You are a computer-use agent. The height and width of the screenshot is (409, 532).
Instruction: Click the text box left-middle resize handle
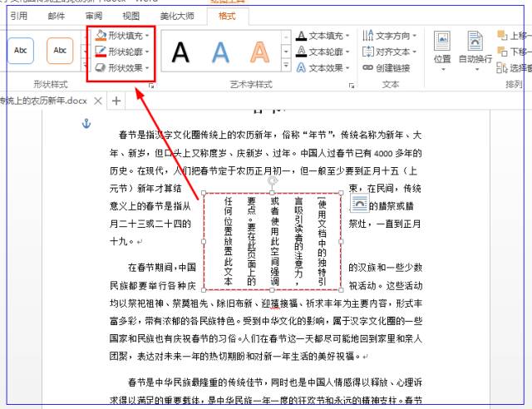click(x=204, y=241)
